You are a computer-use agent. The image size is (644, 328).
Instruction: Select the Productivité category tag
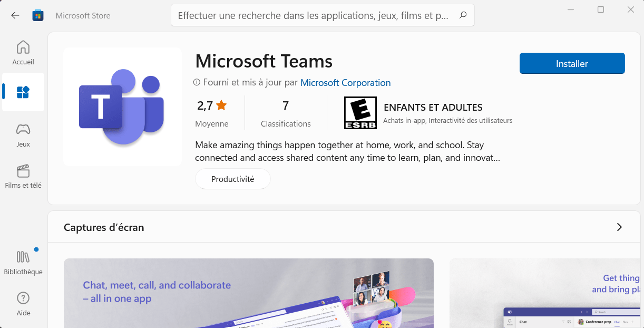(232, 179)
